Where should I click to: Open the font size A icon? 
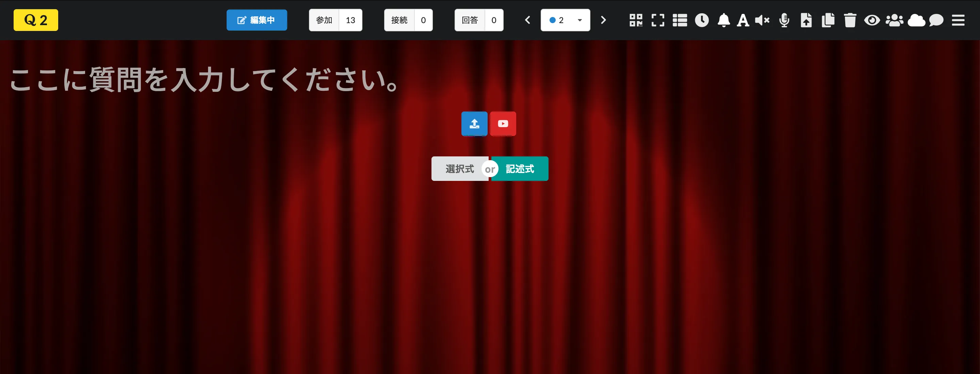743,20
